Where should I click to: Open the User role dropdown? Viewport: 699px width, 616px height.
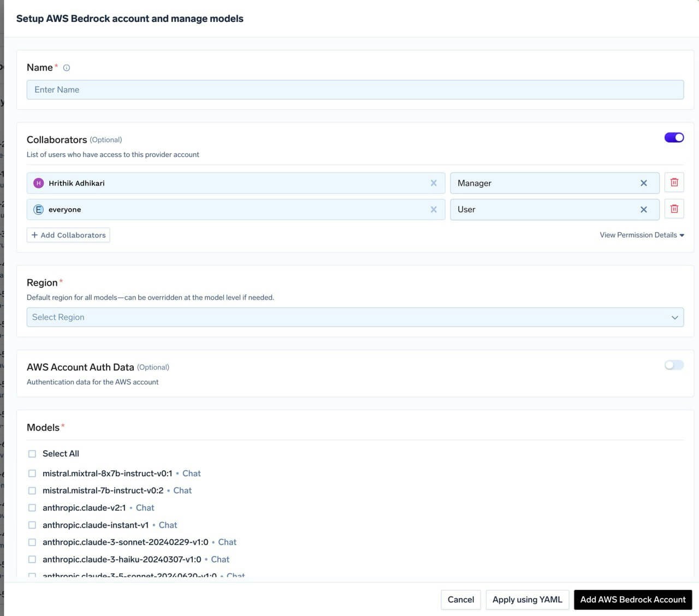tap(554, 209)
